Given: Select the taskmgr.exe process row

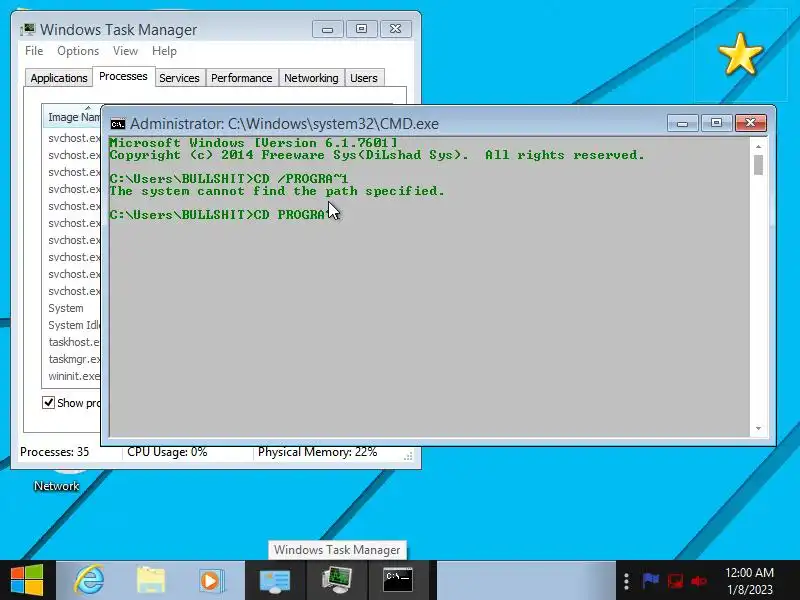Looking at the screenshot, I should [72, 359].
